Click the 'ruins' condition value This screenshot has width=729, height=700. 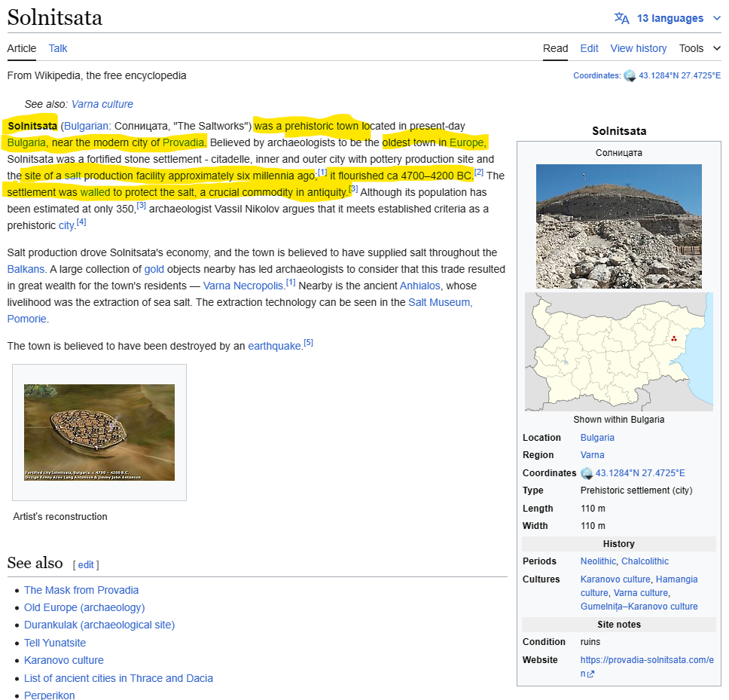(590, 642)
